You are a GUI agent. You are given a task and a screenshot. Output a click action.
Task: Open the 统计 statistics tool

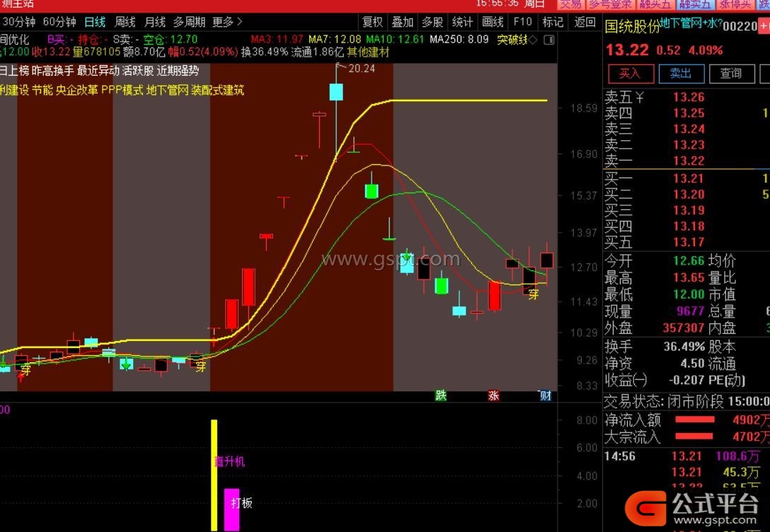tap(463, 22)
